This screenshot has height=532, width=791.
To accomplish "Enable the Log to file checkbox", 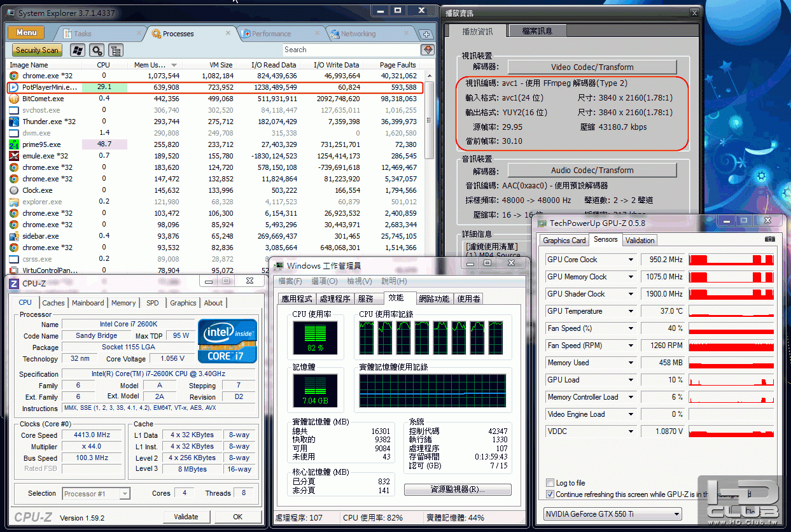I will (x=550, y=483).
